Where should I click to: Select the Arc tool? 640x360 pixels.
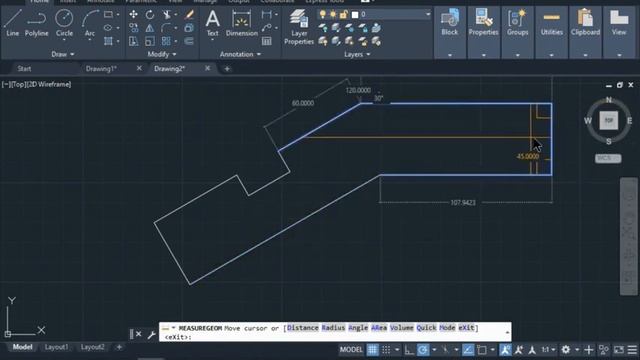pos(90,23)
